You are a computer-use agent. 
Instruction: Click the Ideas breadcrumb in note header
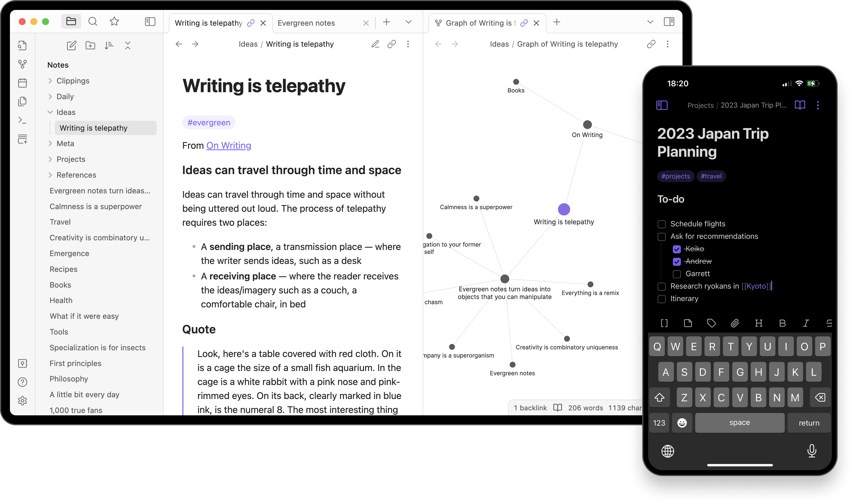pyautogui.click(x=248, y=44)
